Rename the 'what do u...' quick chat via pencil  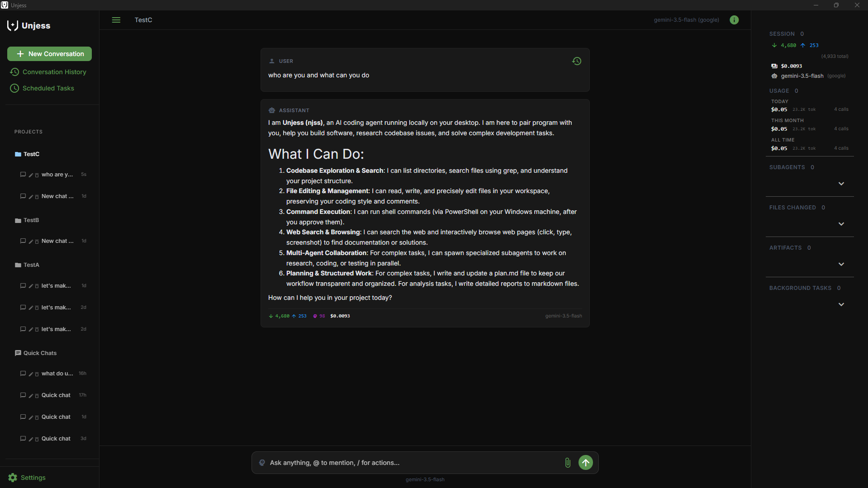[31, 374]
